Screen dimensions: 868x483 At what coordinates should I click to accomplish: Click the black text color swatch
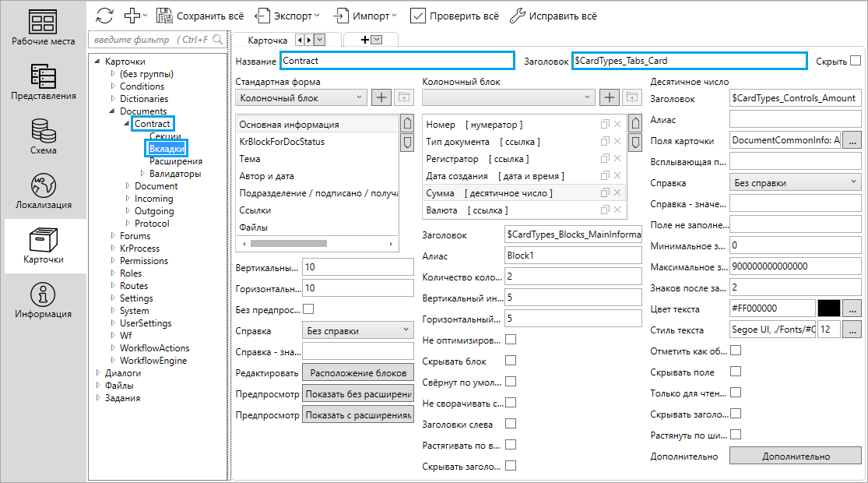tap(829, 308)
